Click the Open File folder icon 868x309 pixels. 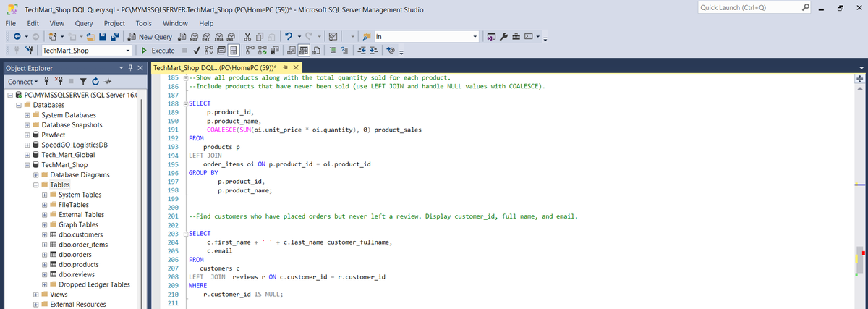point(90,36)
